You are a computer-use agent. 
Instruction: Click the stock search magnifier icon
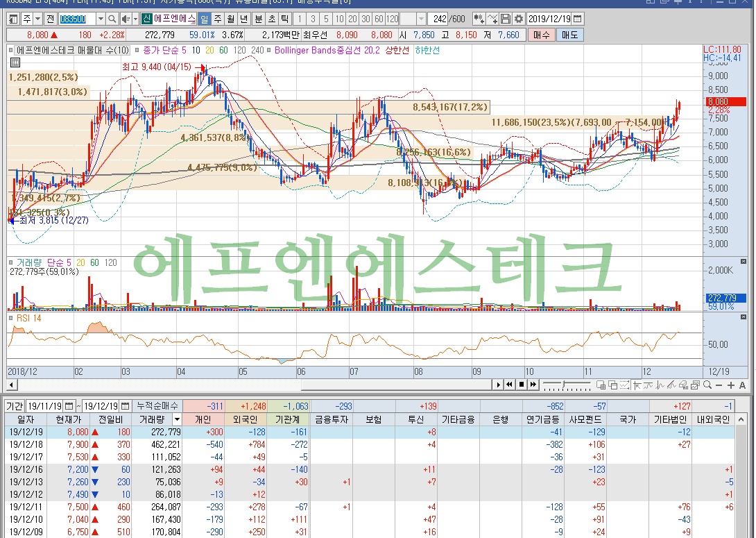[x=112, y=19]
